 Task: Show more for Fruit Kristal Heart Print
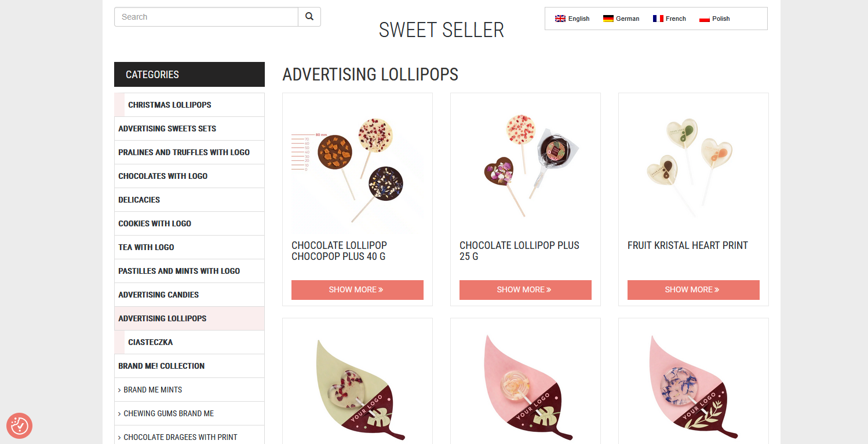click(693, 289)
